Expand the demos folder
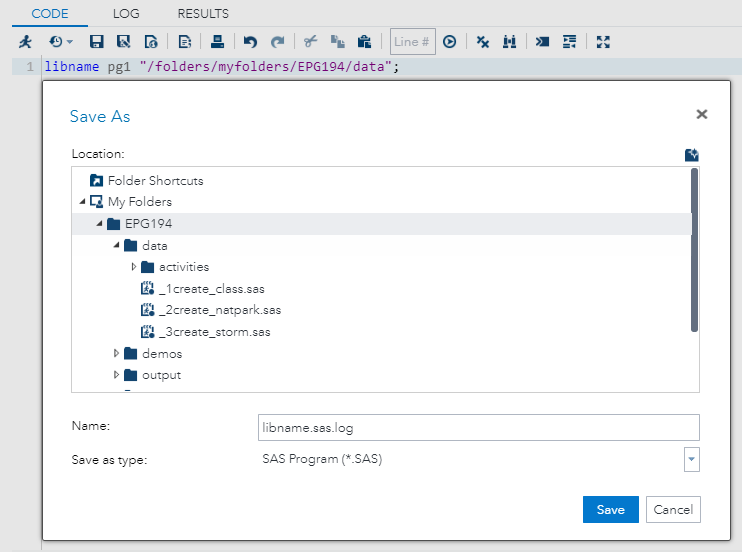The height and width of the screenshot is (552, 742). pyautogui.click(x=116, y=353)
